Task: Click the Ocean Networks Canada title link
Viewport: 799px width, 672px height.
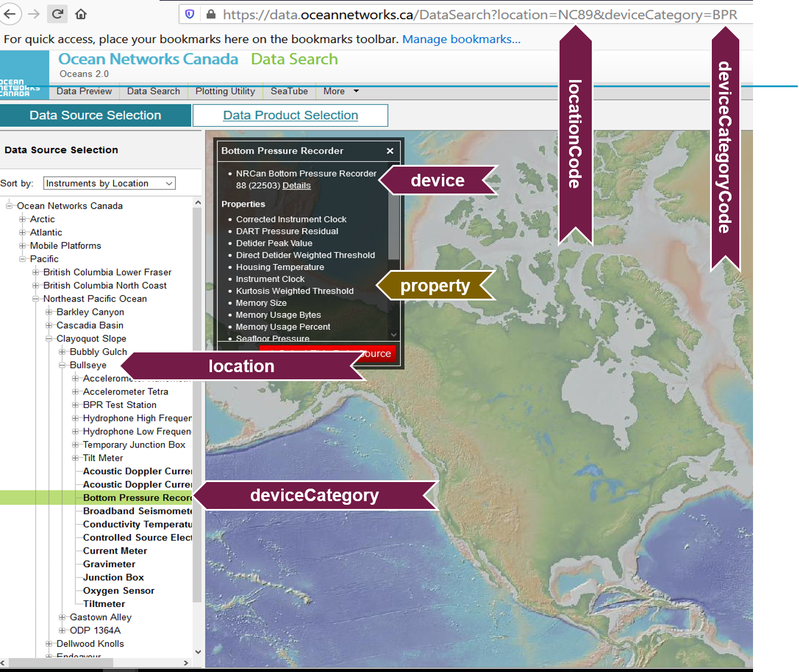Action: 148,59
